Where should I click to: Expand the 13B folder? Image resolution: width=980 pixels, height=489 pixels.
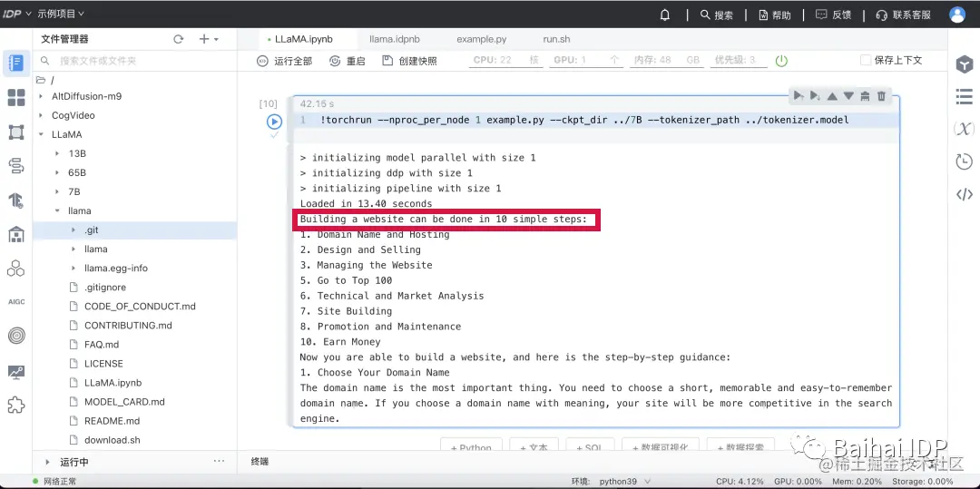[x=57, y=153]
